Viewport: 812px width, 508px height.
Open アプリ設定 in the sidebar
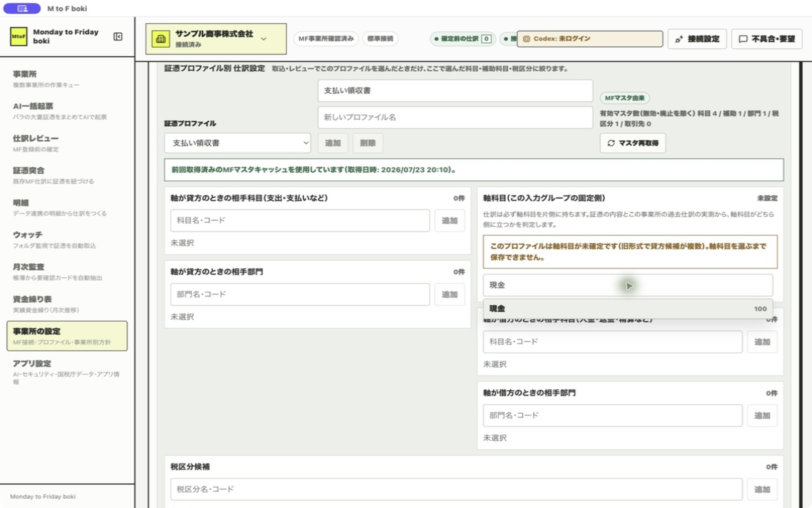click(x=67, y=372)
